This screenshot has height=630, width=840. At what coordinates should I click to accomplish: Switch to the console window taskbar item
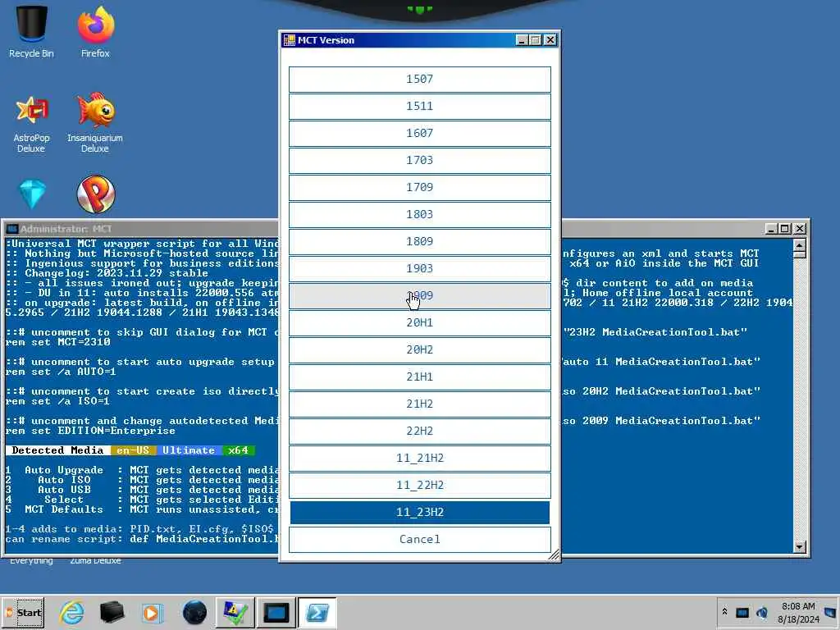[276, 612]
